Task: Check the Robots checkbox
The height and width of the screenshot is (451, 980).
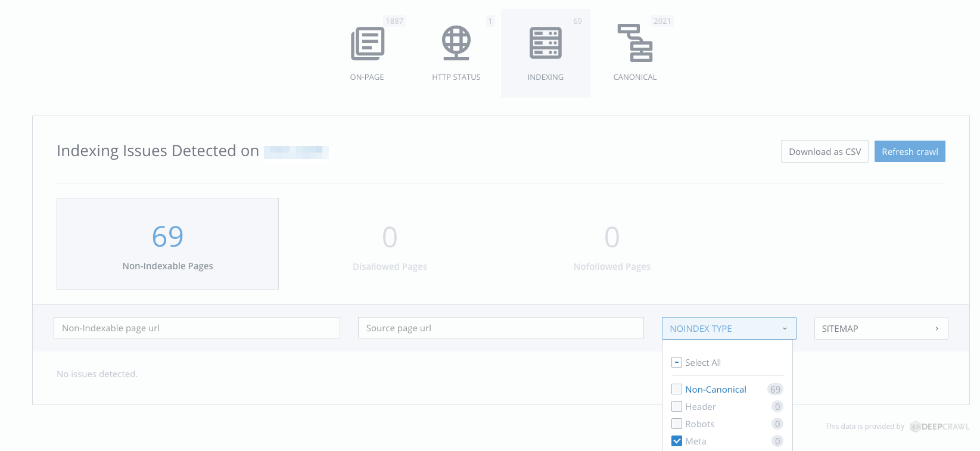Action: [x=677, y=424]
